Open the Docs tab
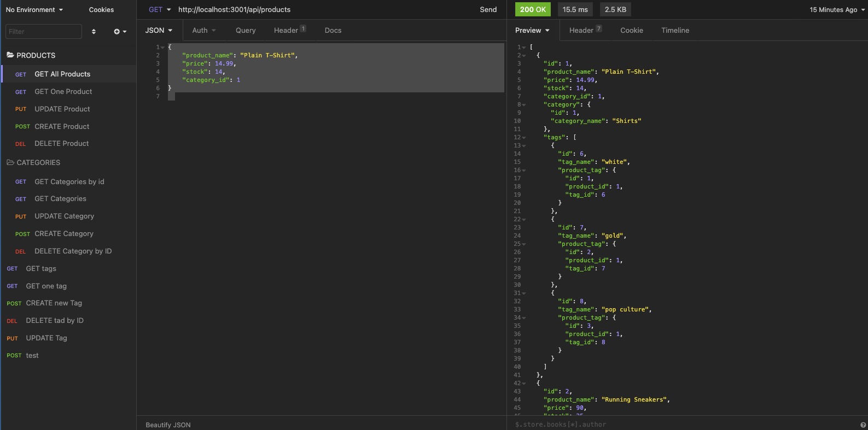The height and width of the screenshot is (430, 868). point(333,31)
